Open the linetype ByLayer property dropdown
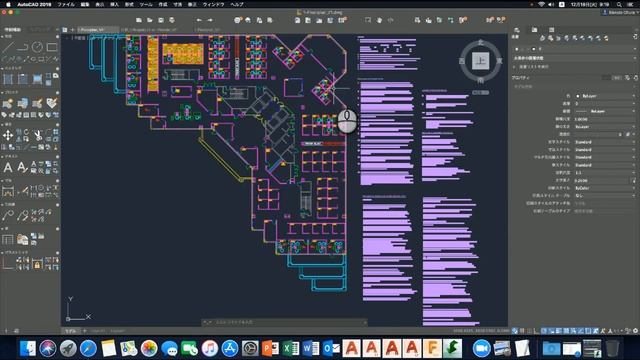The image size is (640, 360). (x=605, y=111)
